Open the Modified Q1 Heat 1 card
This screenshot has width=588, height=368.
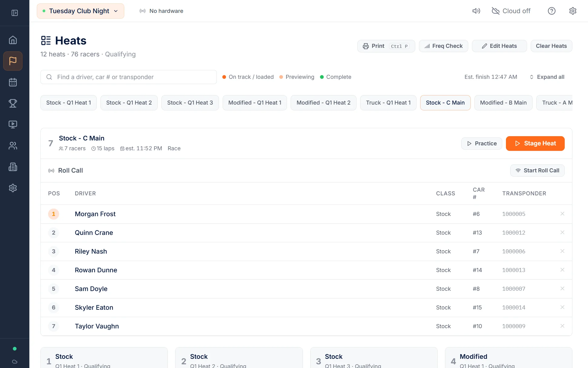point(508,358)
